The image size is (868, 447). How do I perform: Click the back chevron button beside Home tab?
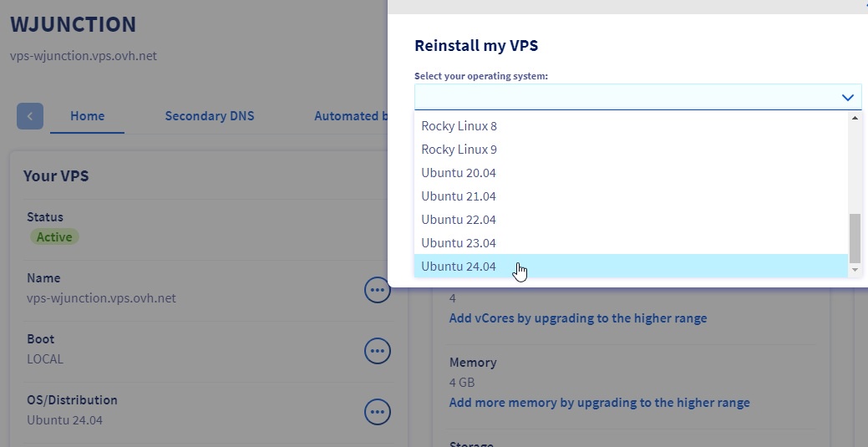pyautogui.click(x=30, y=116)
